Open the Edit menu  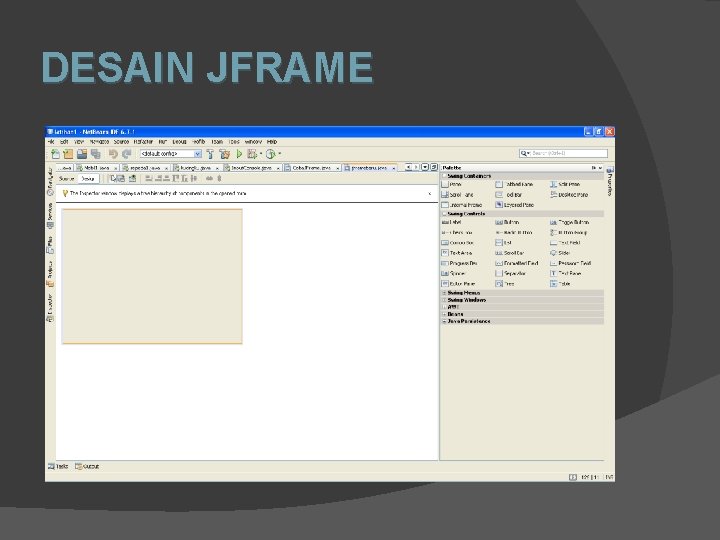[64, 142]
